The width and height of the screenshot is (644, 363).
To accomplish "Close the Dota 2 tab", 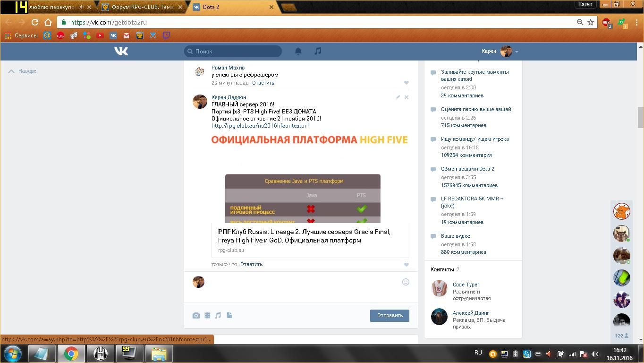I will tap(271, 7).
